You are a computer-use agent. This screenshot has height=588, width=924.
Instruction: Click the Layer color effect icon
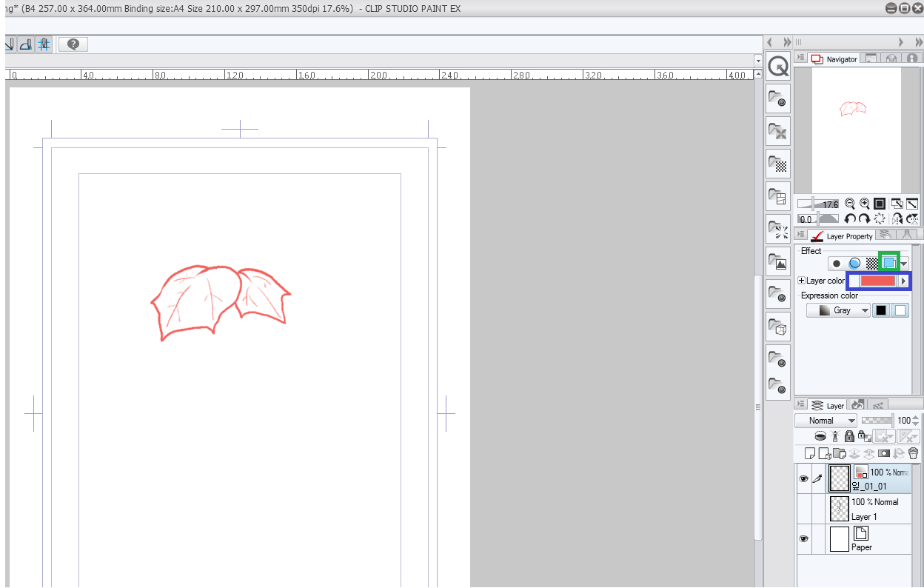click(x=888, y=263)
